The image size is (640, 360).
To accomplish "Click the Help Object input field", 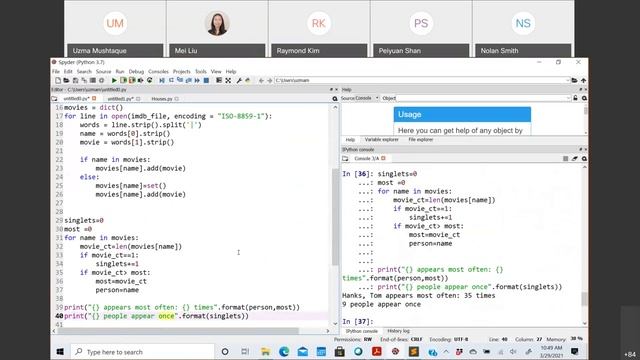I will click(x=483, y=98).
